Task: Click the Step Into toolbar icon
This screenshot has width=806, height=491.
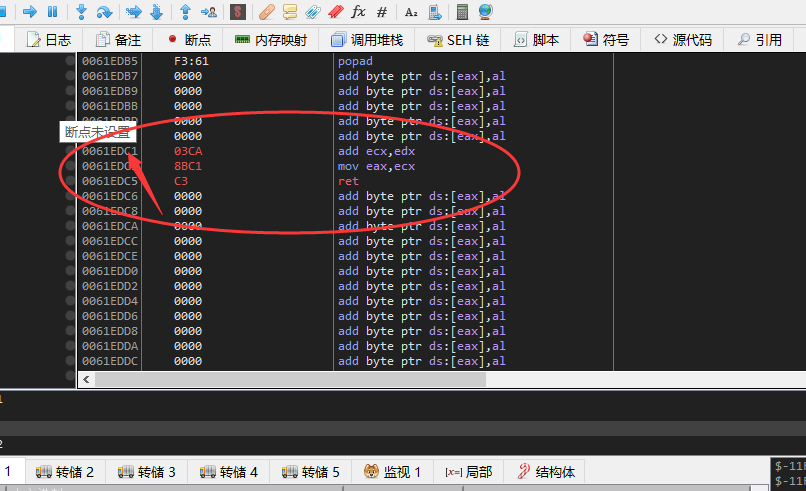Action: pos(81,11)
